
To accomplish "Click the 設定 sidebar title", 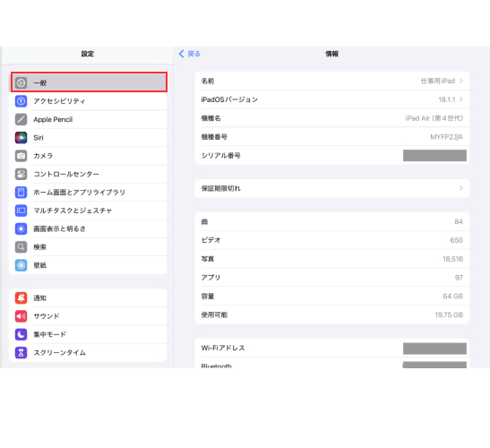I will 88,54.
